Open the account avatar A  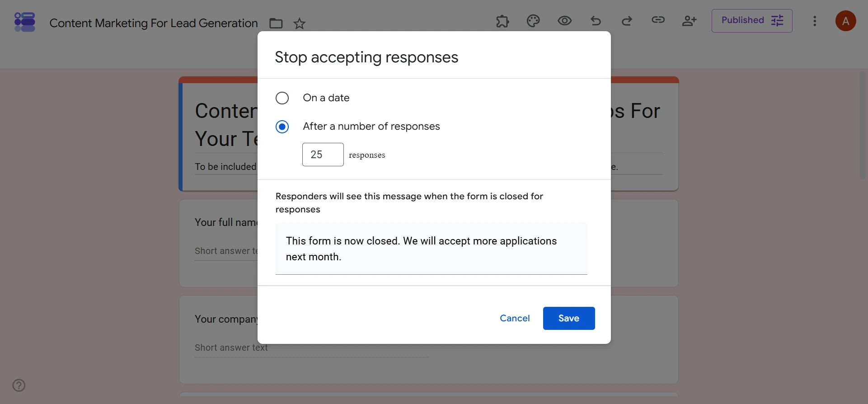click(845, 21)
